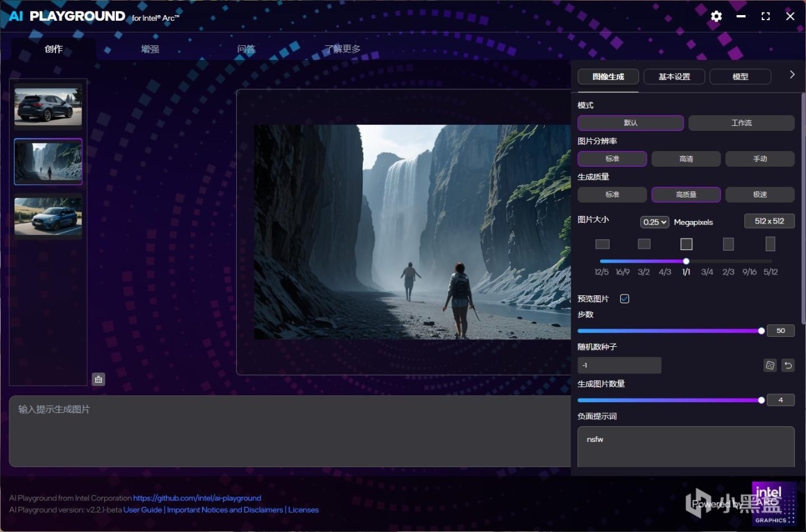Open the User Guide link
Screen dimensions: 806x532
[x=143, y=510]
